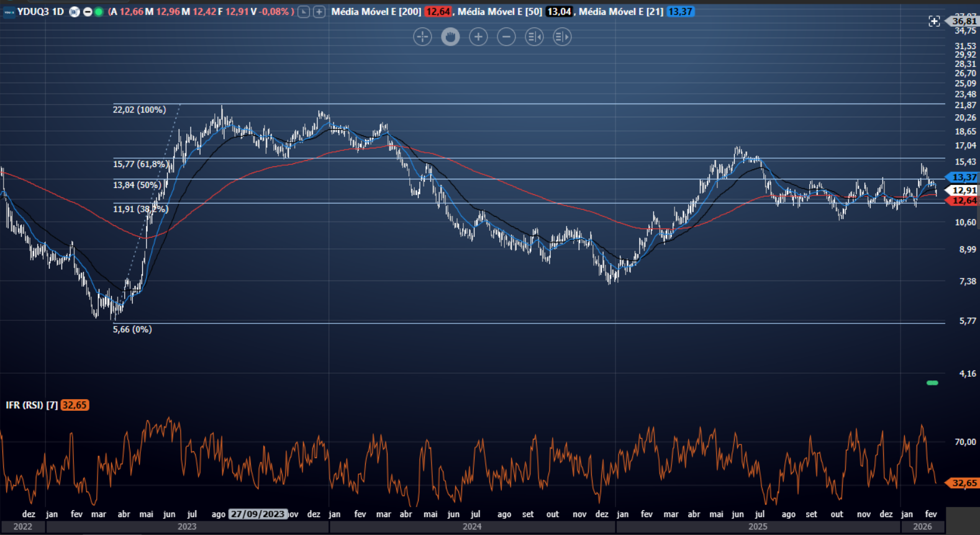Image resolution: width=980 pixels, height=535 pixels.
Task: Click the small green pill marker
Action: (x=932, y=383)
